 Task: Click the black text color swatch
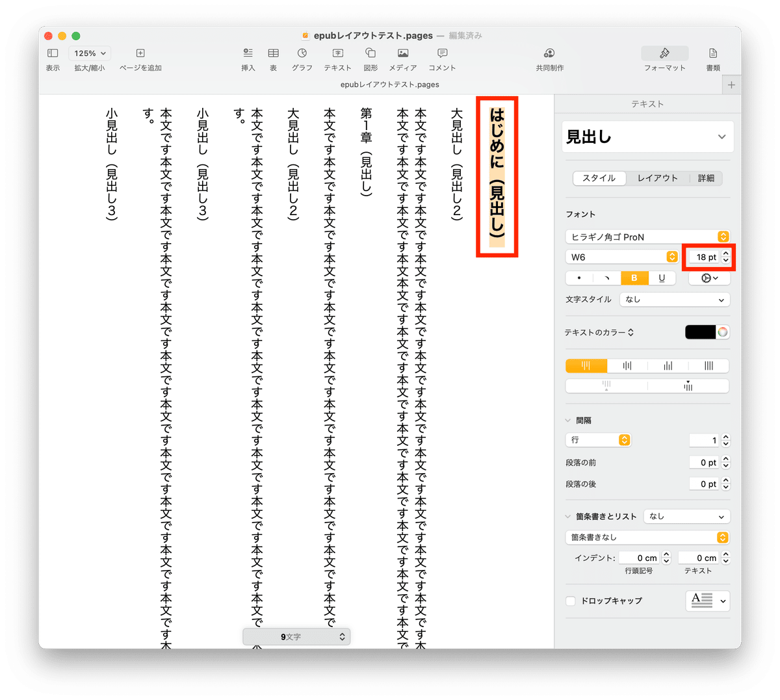point(700,332)
